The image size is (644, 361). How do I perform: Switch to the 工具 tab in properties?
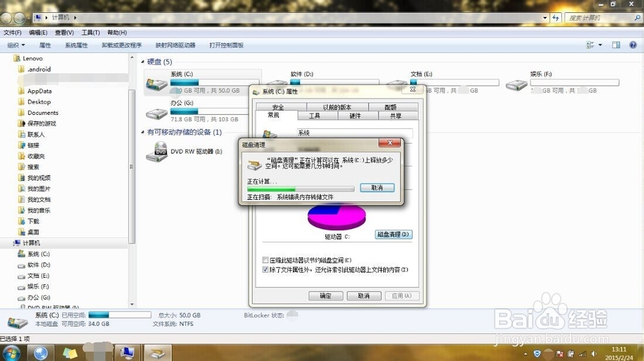coord(317,116)
